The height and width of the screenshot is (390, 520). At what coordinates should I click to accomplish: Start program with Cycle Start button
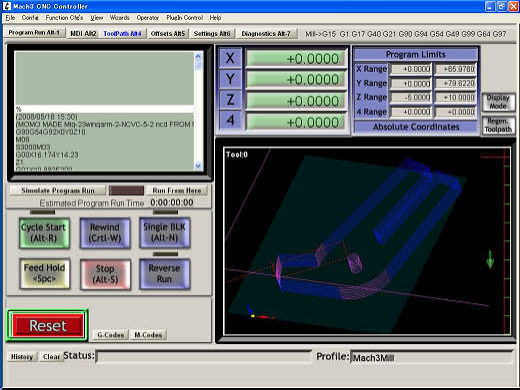[44, 233]
